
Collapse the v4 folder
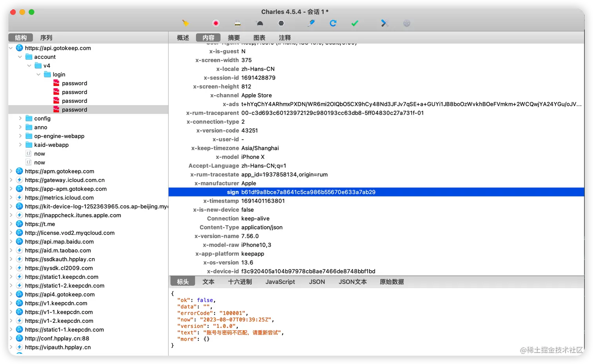pos(29,66)
